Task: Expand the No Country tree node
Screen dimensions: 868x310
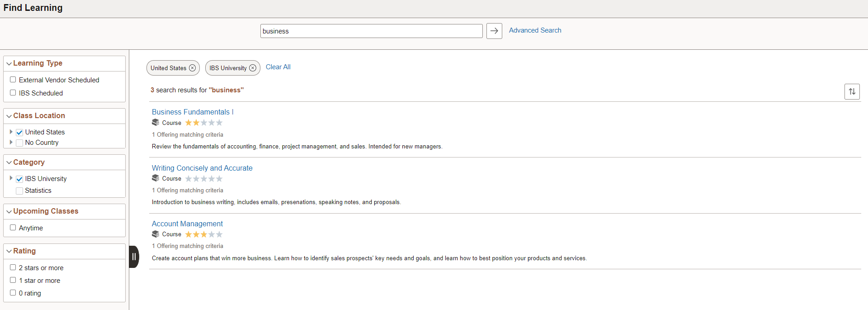Action: pyautogui.click(x=11, y=142)
